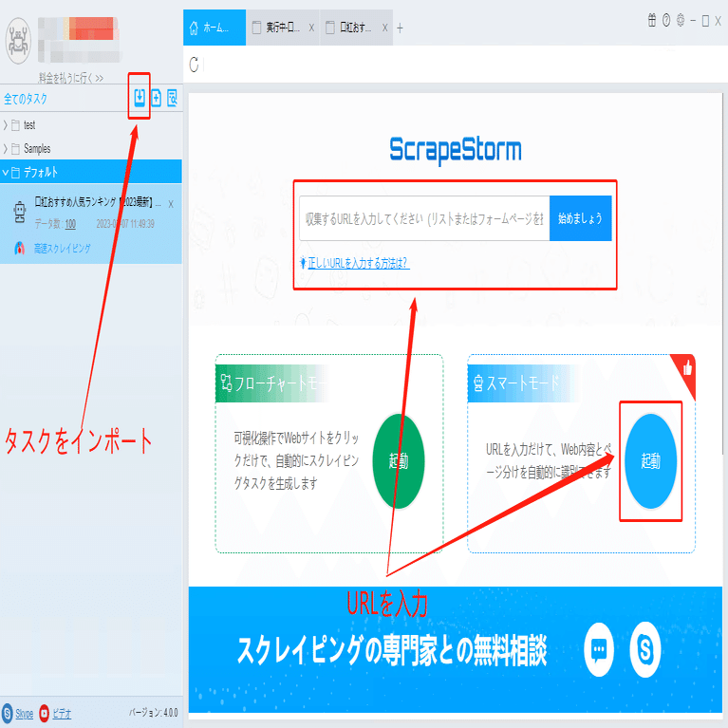Close the 口紅おす... tab
Viewport: 728px width, 728px height.
pos(385,28)
